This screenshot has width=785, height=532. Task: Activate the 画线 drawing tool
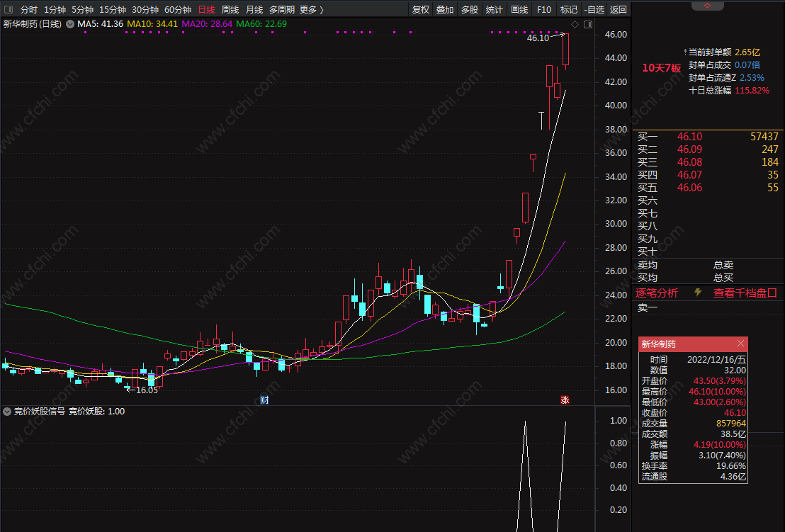click(x=519, y=9)
